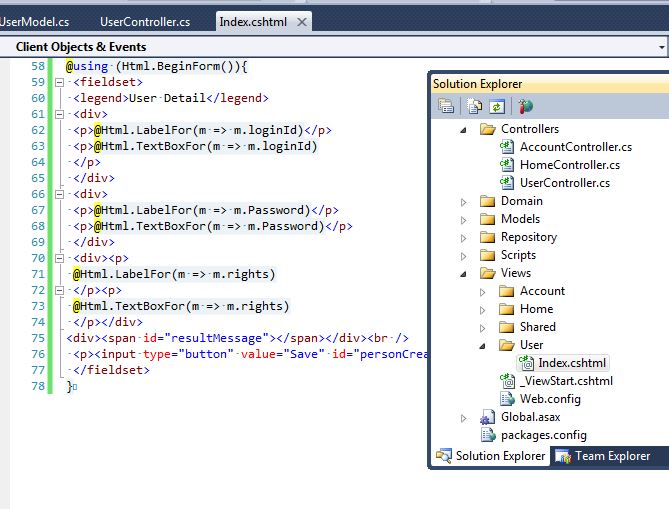
Task: Click the Scripts folder icon
Action: click(487, 255)
